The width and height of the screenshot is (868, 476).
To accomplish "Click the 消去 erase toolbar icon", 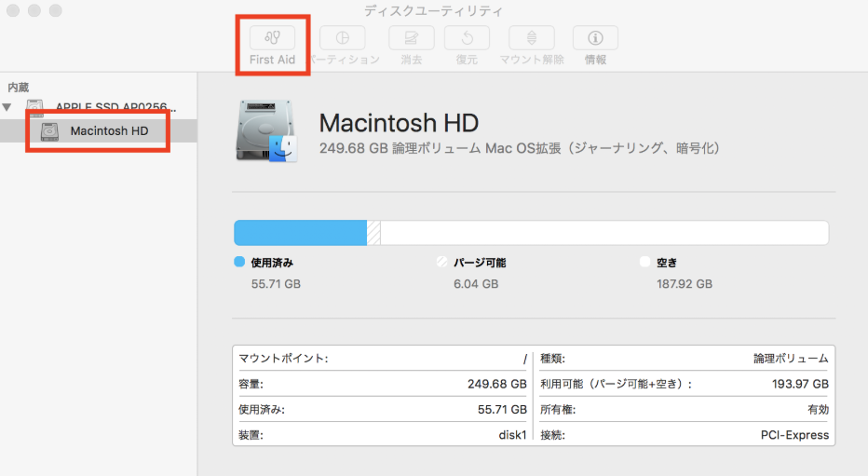I will point(412,37).
